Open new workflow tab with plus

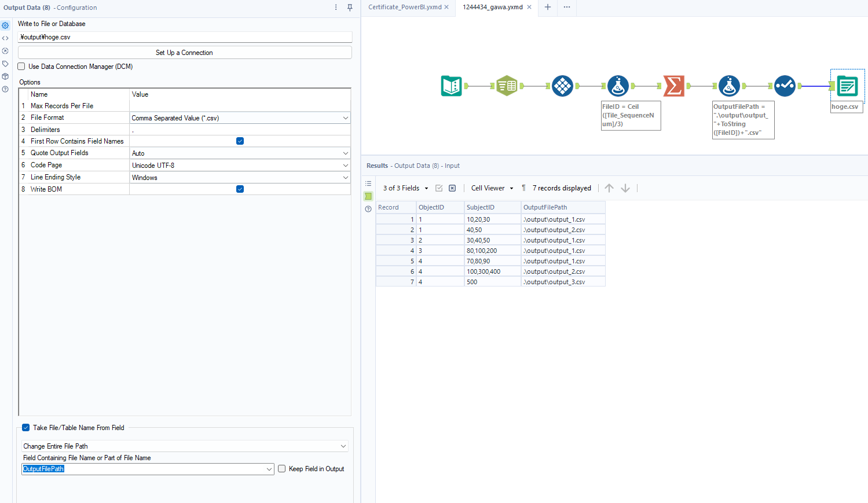coord(547,8)
